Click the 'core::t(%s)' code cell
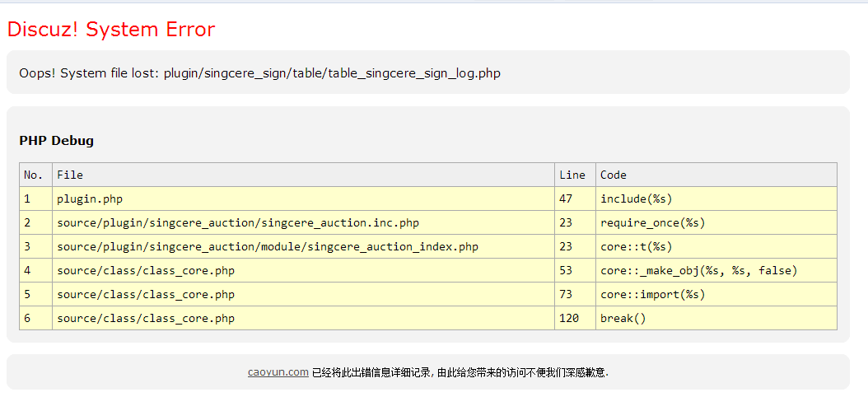Screen dimensions: 868x411 click(716, 246)
